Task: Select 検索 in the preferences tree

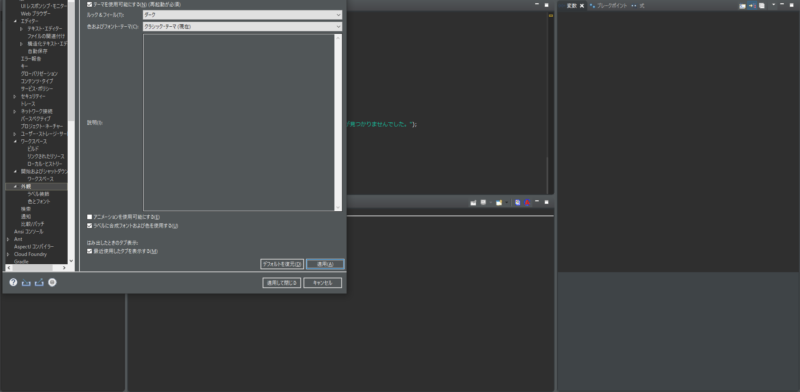Action: click(x=26, y=209)
